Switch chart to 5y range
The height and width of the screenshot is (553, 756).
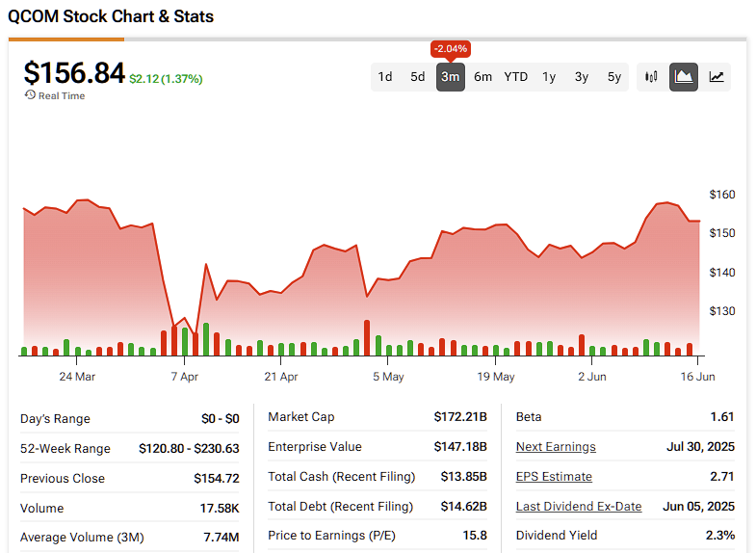click(614, 77)
